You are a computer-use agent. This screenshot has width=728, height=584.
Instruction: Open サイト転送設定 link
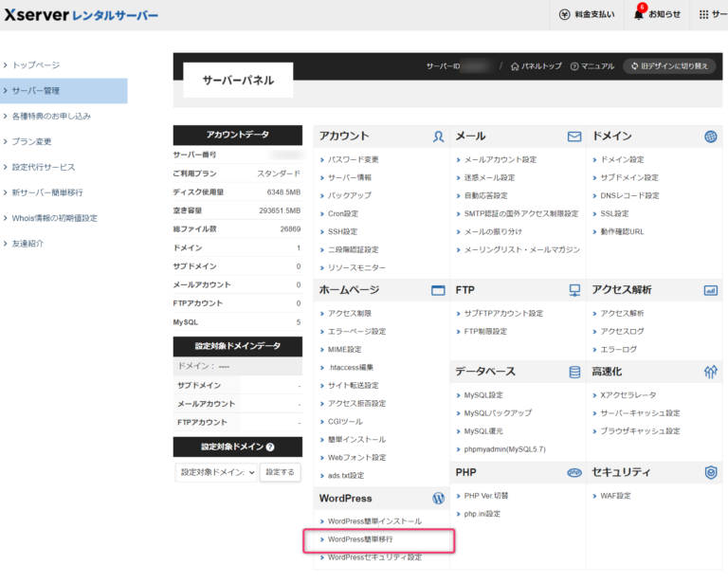(x=353, y=386)
